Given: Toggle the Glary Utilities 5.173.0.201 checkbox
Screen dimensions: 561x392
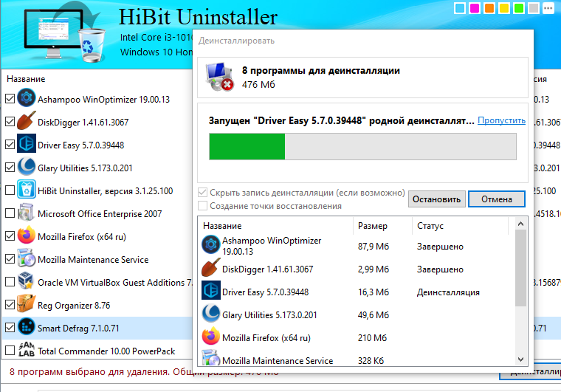Looking at the screenshot, I should [10, 167].
